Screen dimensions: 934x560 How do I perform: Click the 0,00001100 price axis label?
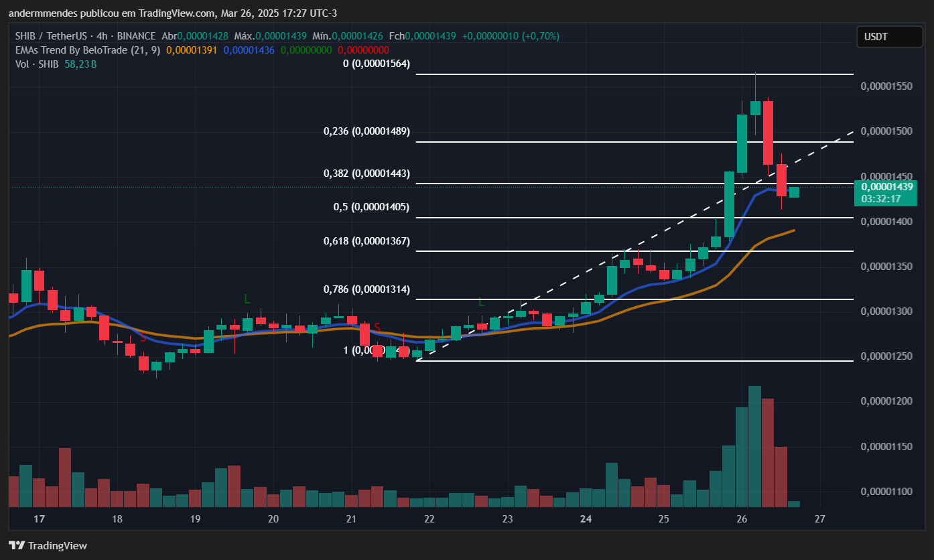(x=887, y=492)
